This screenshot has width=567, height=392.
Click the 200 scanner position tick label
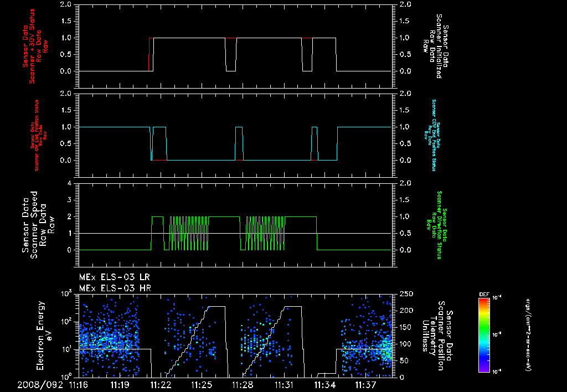pos(406,311)
